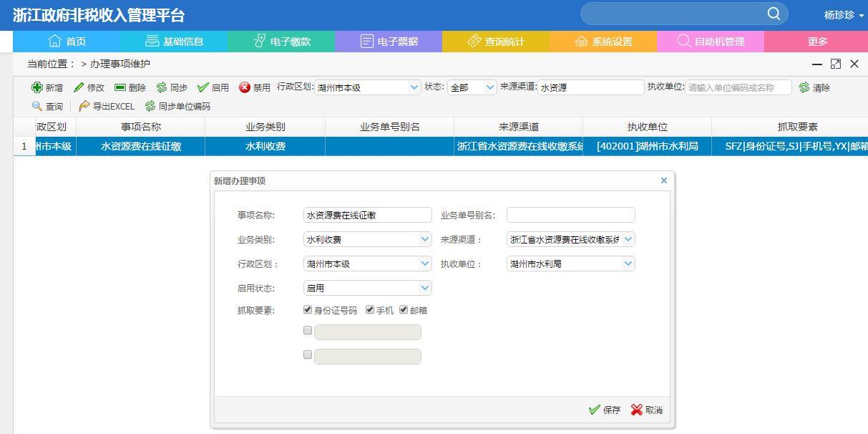The height and width of the screenshot is (434, 868).
Task: Go to 首页 home tab
Action: tap(67, 42)
